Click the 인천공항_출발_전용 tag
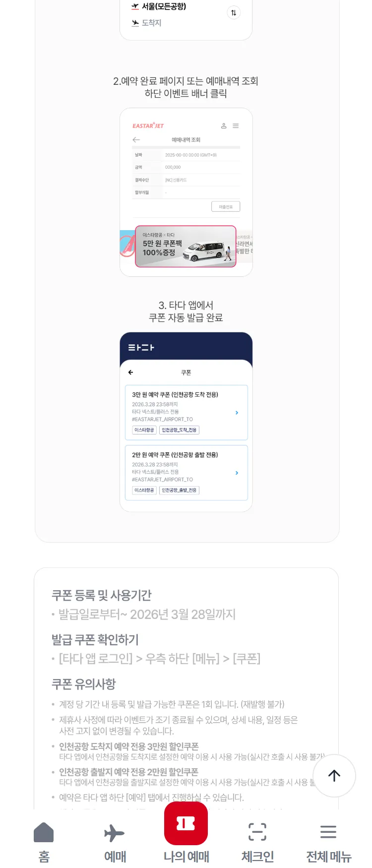The image size is (372, 868). (x=179, y=490)
